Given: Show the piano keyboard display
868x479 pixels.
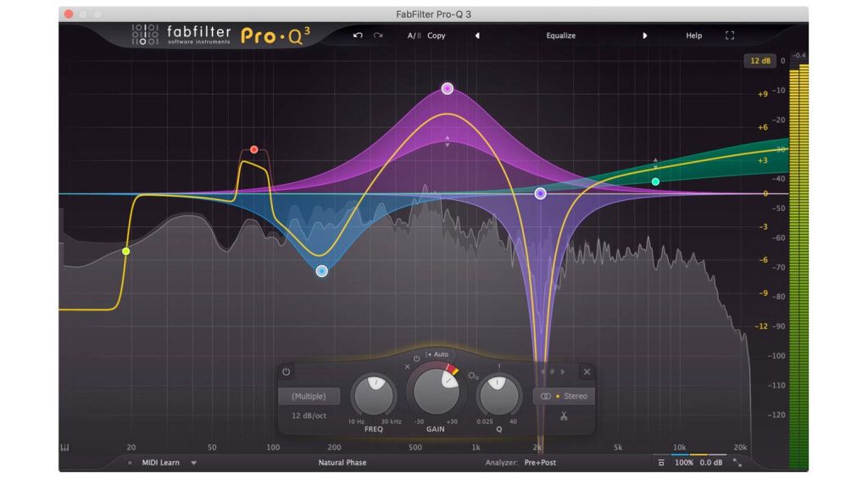Looking at the screenshot, I should coord(64,447).
